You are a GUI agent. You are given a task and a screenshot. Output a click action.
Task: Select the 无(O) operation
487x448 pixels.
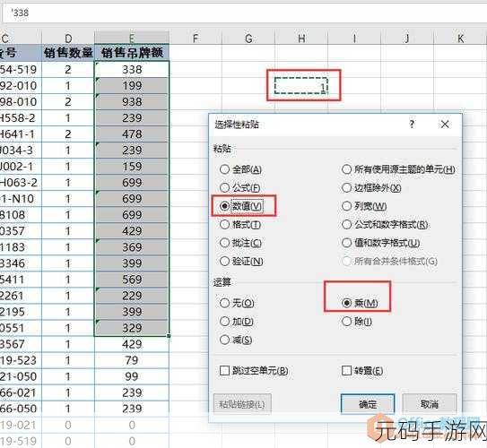[237, 303]
